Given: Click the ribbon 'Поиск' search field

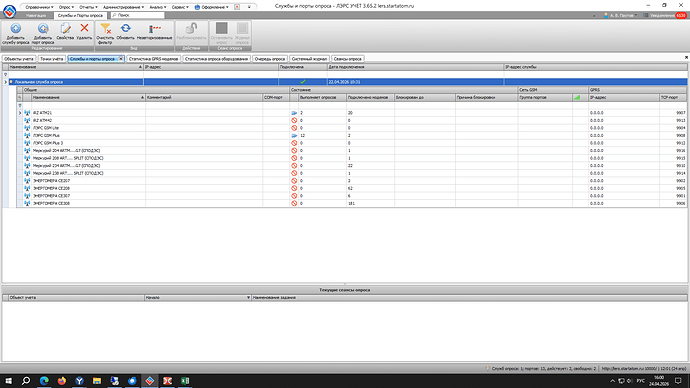Looking at the screenshot, I should 138,15.
